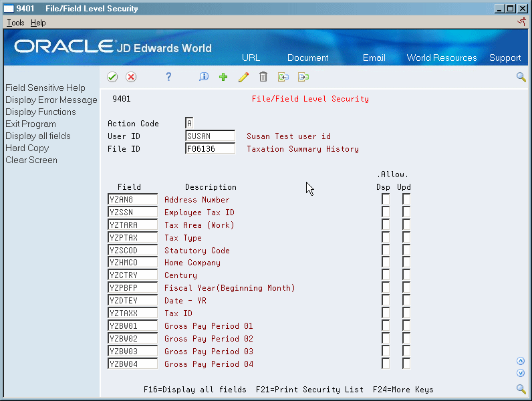Viewport: 532px width, 401px height.
Task: Toggle Upd checkbox for Address Number
Action: tap(406, 199)
